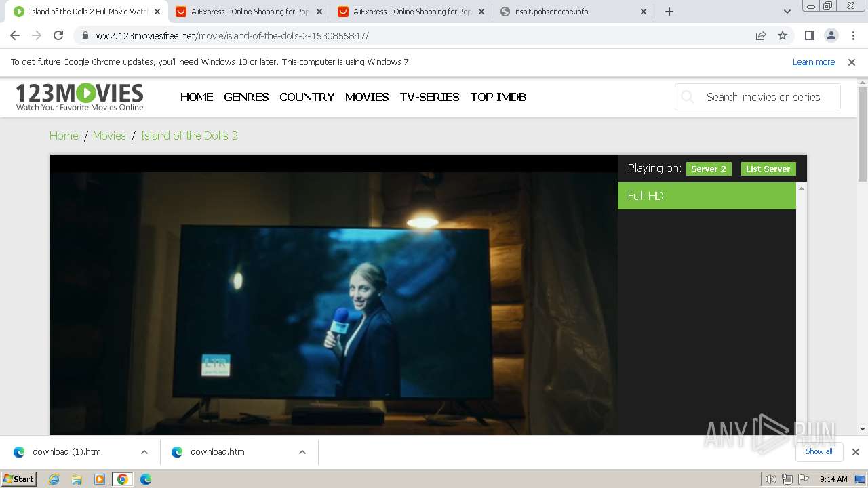Close the downloads bar
Screen dimensions: 868x488
click(x=856, y=452)
